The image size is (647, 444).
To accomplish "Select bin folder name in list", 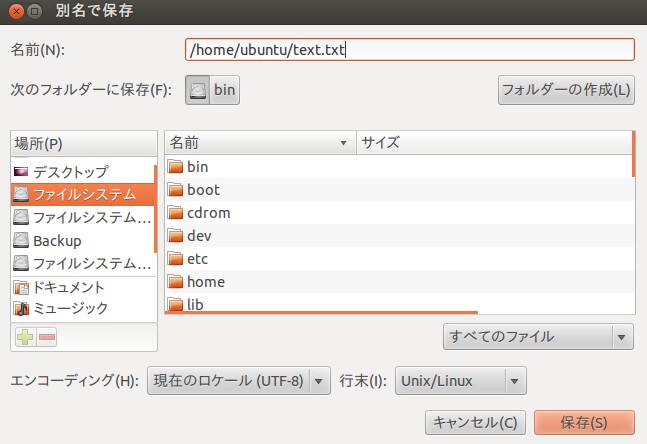I will (x=198, y=167).
